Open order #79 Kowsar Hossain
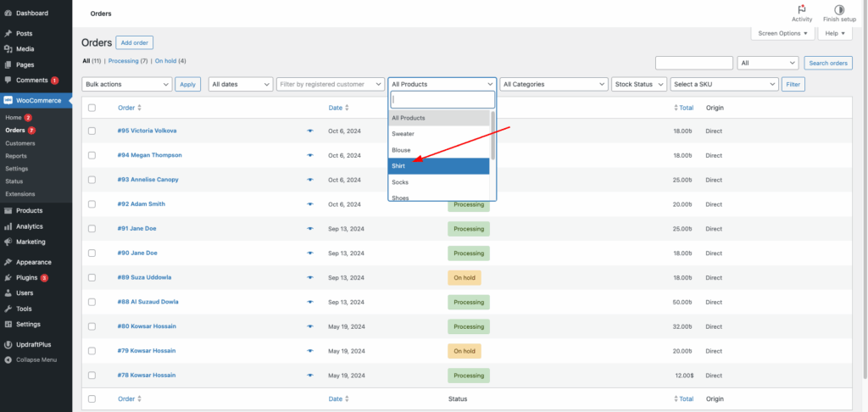Image resolution: width=868 pixels, height=412 pixels. pyautogui.click(x=147, y=350)
